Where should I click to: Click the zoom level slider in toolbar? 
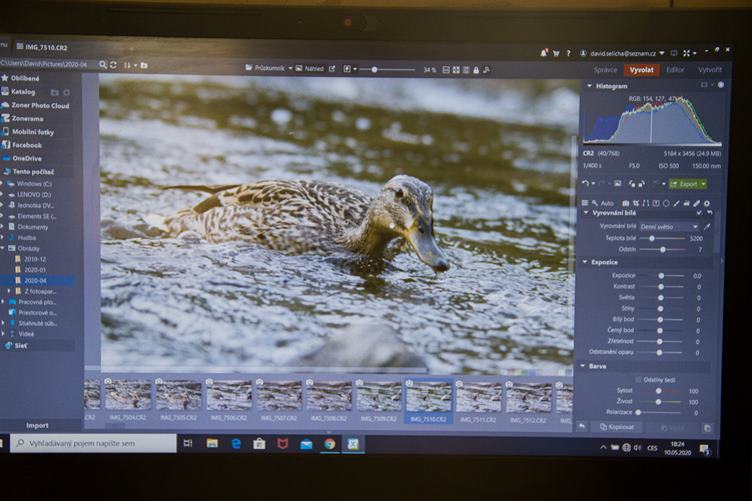click(x=387, y=70)
